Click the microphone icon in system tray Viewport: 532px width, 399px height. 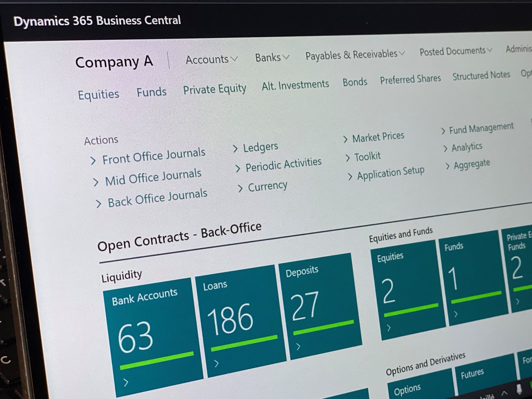point(519,388)
